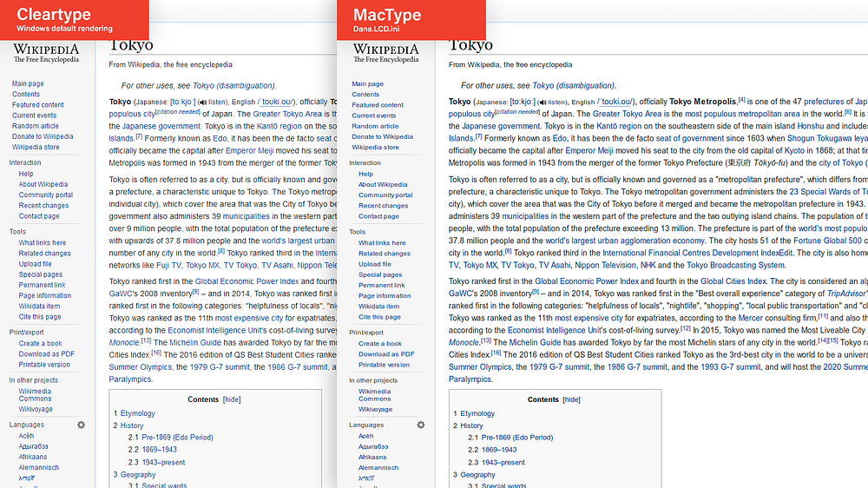Visit Wikipedia store in Cleartype sidebar
Image resolution: width=868 pixels, height=488 pixels.
coord(36,147)
